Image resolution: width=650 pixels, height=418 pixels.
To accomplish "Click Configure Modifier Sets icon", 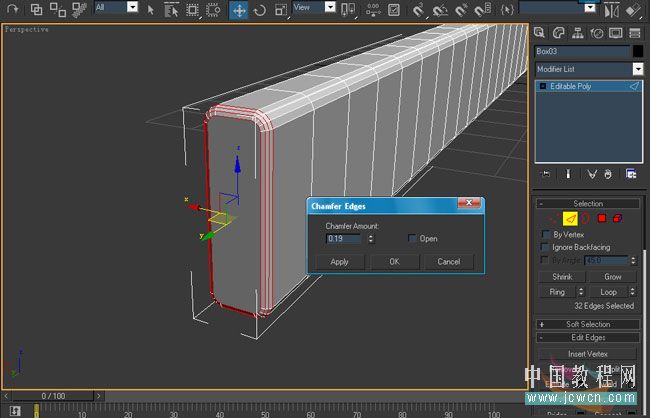I will pos(631,174).
